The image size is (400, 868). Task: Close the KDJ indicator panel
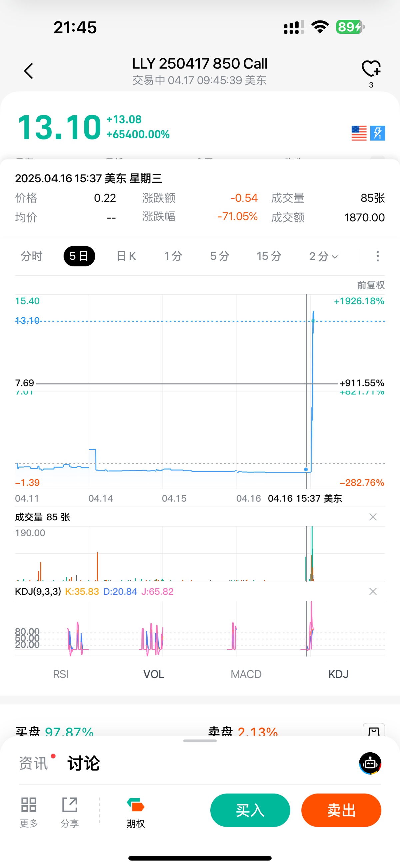373,591
